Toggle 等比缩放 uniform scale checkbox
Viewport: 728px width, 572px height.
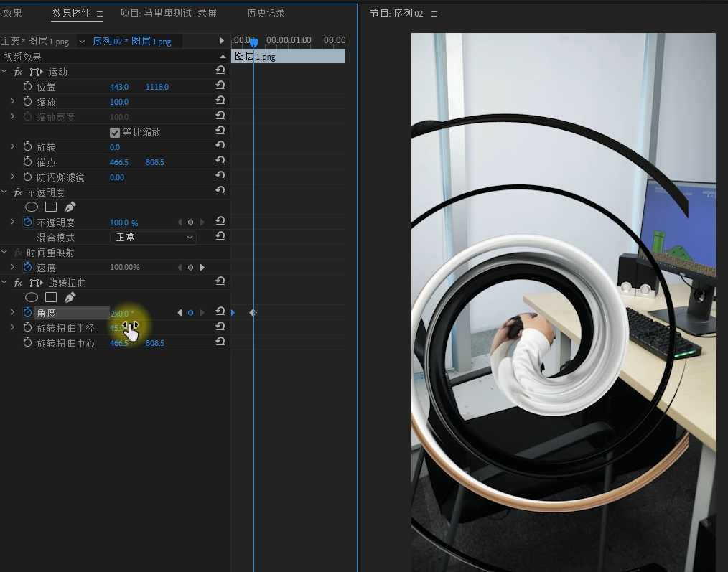coord(115,133)
